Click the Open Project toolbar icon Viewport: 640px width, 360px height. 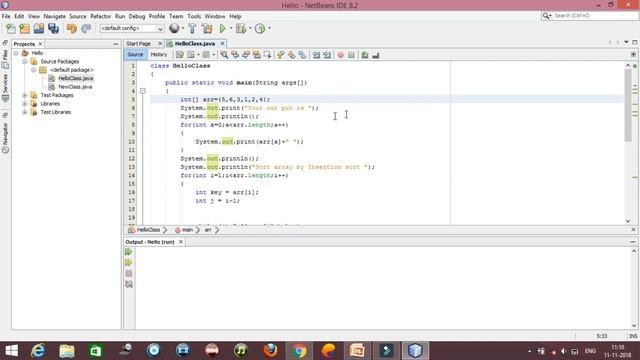tap(39, 29)
